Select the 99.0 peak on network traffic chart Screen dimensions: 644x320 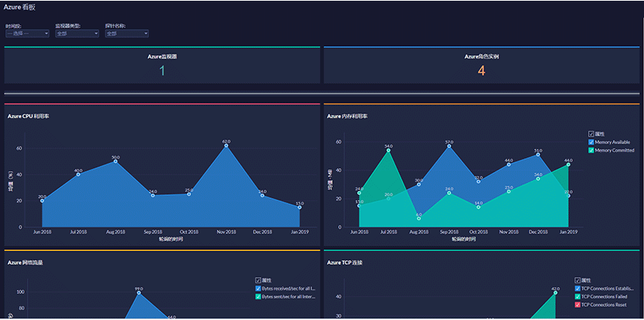pyautogui.click(x=139, y=293)
